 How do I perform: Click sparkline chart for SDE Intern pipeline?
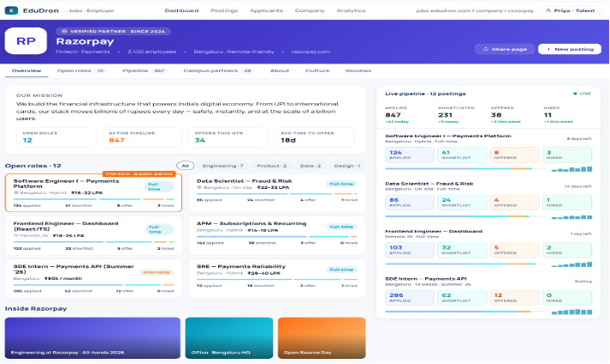click(572, 312)
